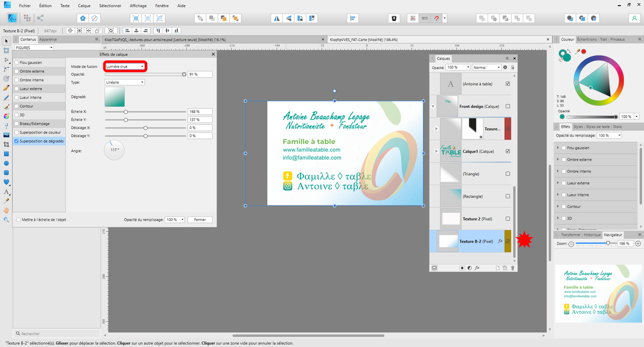This screenshot has height=347, width=644.
Task: Click the Flip Vertical toolbar icon
Action: [x=288, y=18]
